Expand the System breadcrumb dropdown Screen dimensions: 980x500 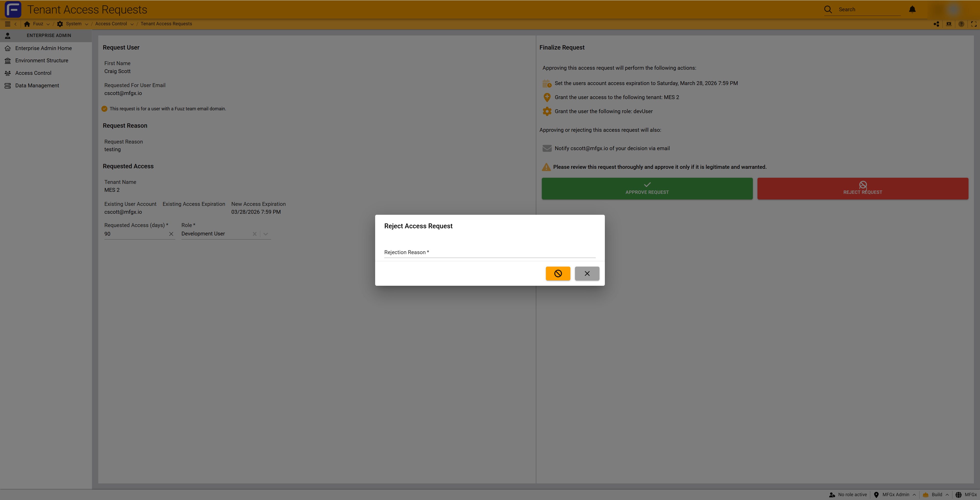86,24
